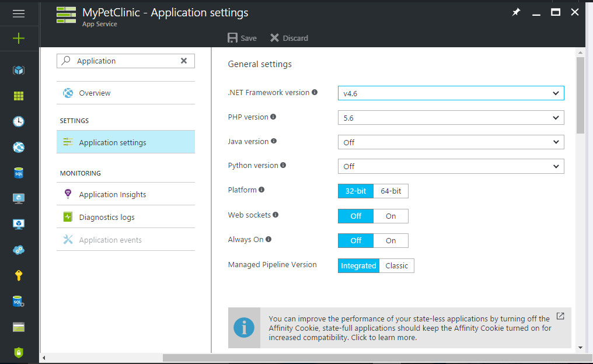Set Always On to Off
Image resolution: width=593 pixels, height=364 pixels.
pyautogui.click(x=355, y=240)
